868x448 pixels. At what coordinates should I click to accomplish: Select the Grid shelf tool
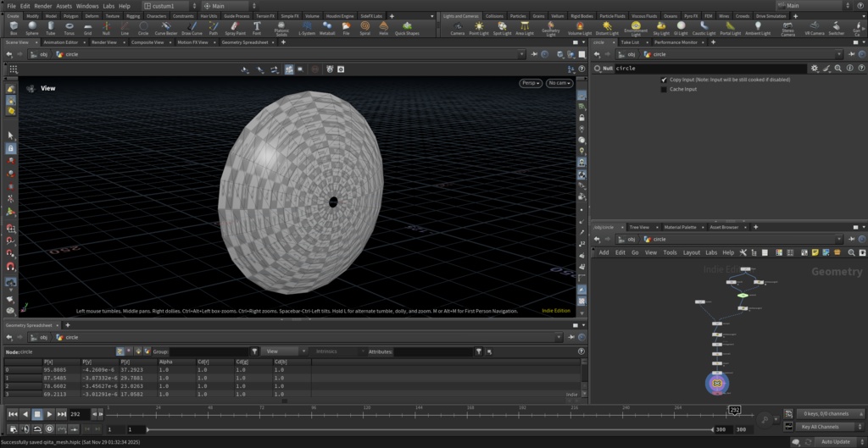pyautogui.click(x=87, y=28)
